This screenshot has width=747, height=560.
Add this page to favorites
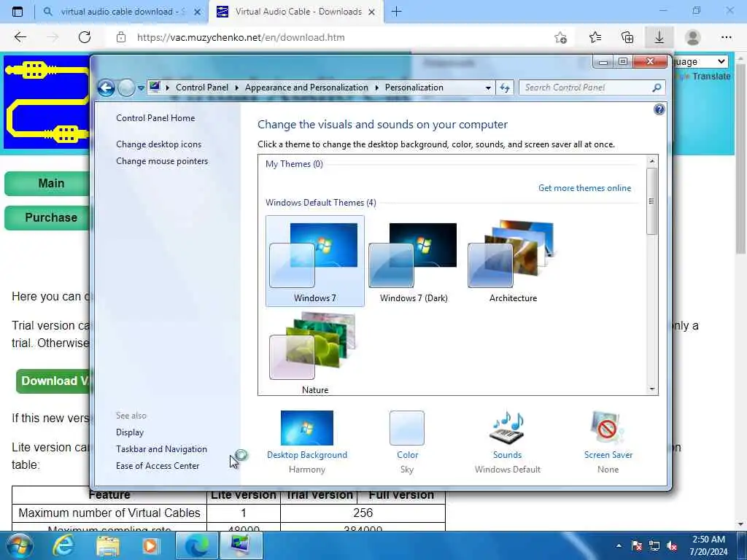[560, 37]
